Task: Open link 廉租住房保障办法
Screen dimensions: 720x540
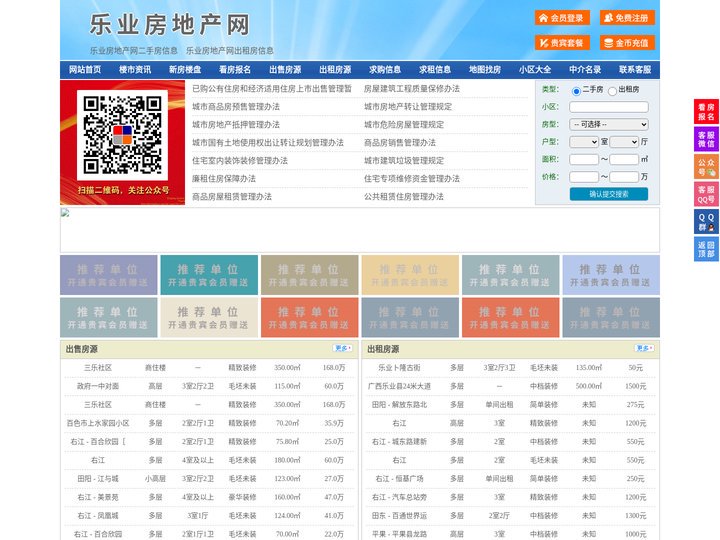Action: 224,179
